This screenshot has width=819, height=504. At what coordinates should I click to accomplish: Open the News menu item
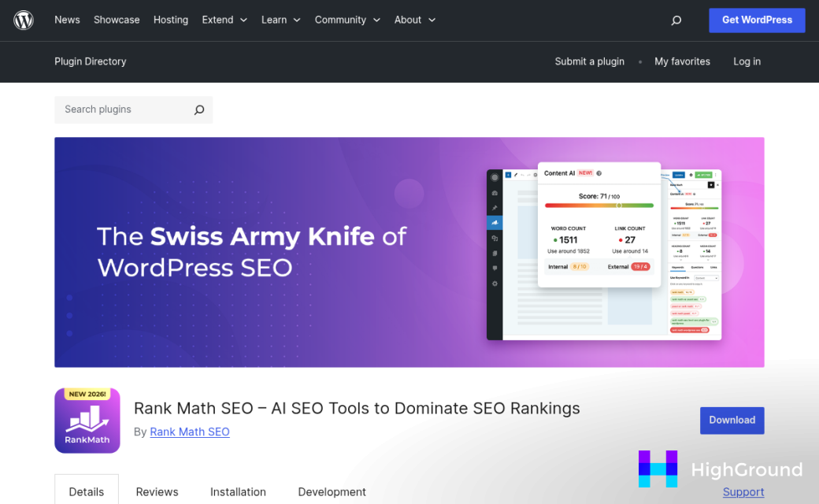(x=67, y=20)
